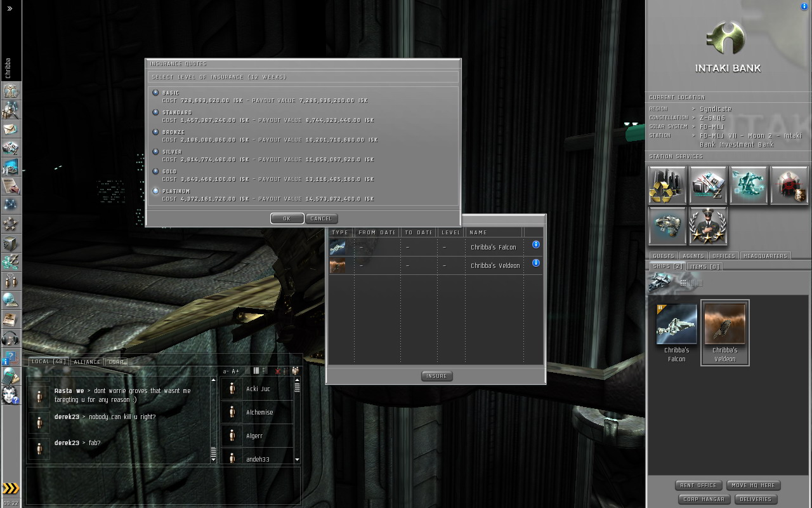Select Gold insurance level

[155, 171]
